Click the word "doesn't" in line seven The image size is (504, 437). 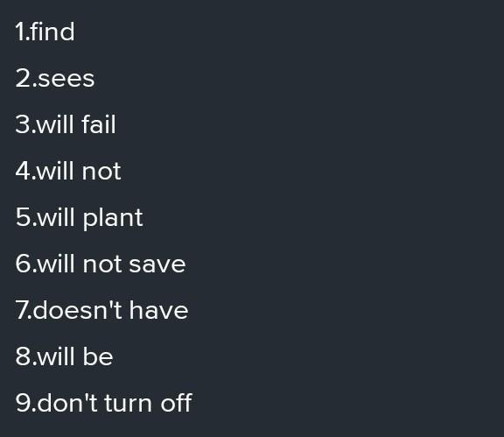77,310
